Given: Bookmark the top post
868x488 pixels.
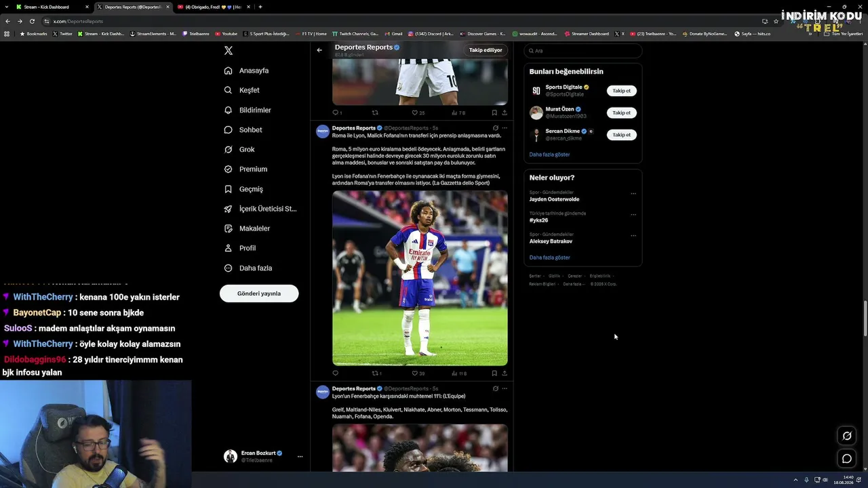Looking at the screenshot, I should (494, 113).
